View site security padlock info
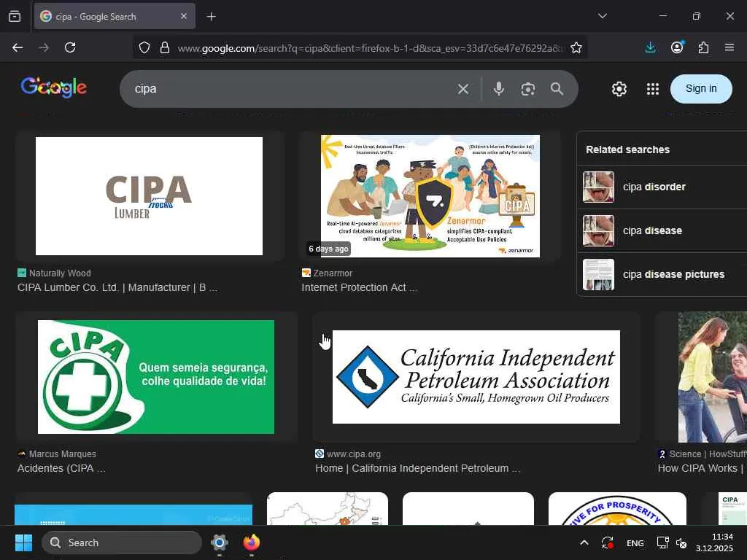The width and height of the screenshot is (747, 560). [x=165, y=47]
